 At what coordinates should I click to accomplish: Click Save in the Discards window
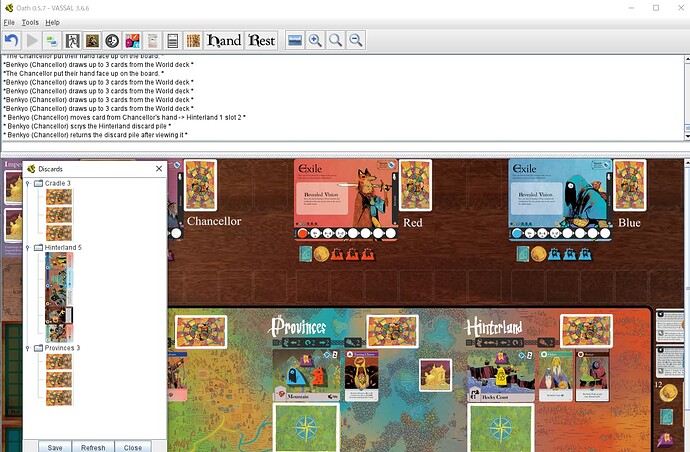[x=55, y=447]
